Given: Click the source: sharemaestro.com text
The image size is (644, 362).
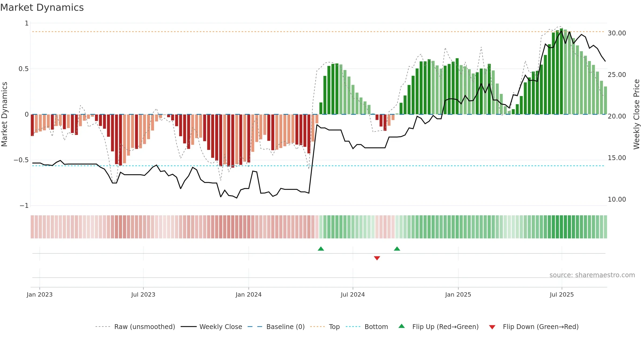Looking at the screenshot, I should click(x=592, y=275).
